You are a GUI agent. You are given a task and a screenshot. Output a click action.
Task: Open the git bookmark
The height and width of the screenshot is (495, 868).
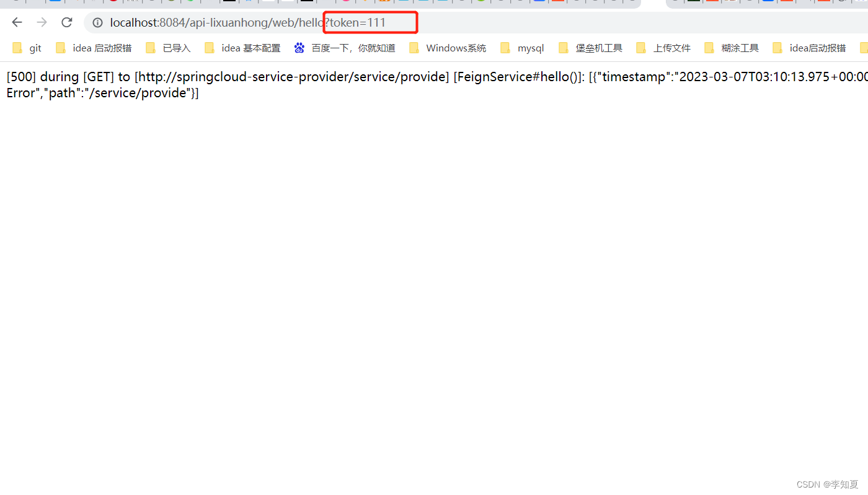(35, 48)
